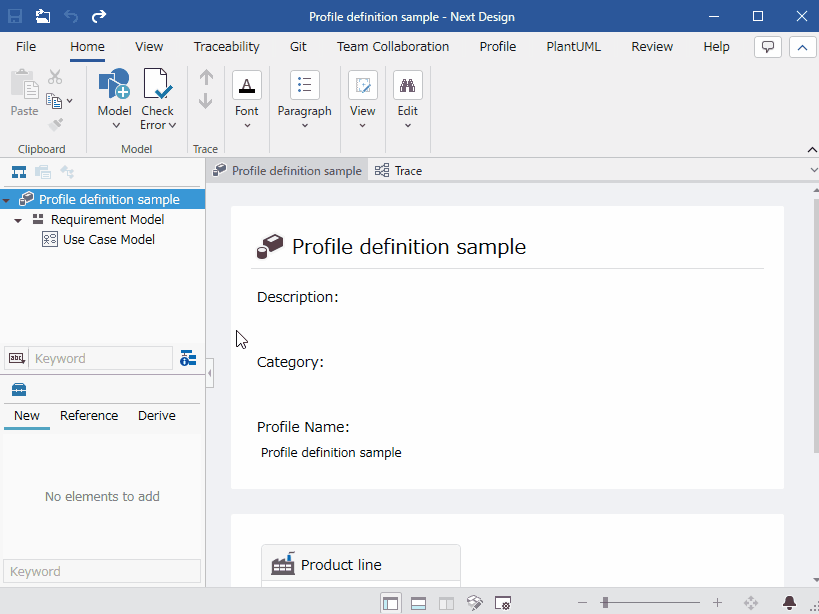Click the profile edit icon in status bar
The height and width of the screenshot is (614, 819).
tap(474, 603)
